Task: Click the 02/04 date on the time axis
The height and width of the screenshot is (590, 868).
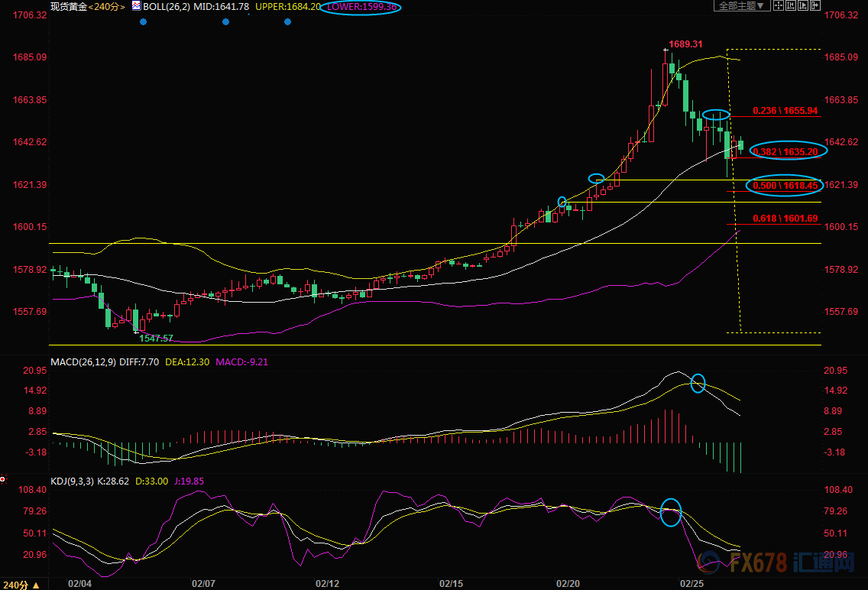Action: 79,584
